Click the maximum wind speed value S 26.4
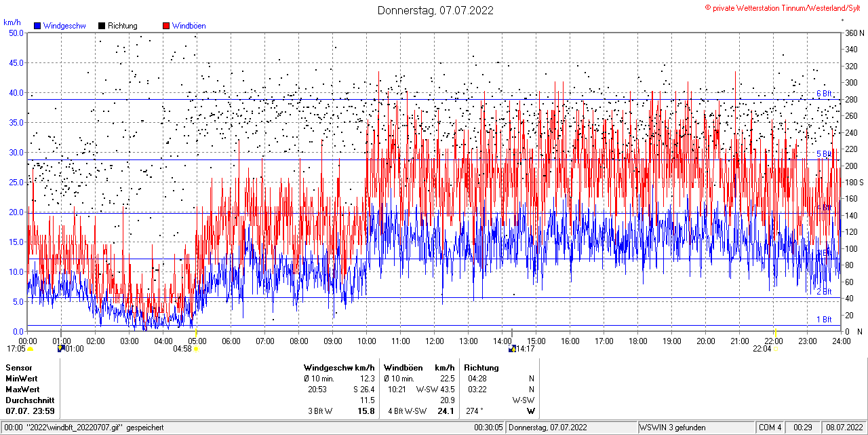The width and height of the screenshot is (868, 435). (x=363, y=390)
